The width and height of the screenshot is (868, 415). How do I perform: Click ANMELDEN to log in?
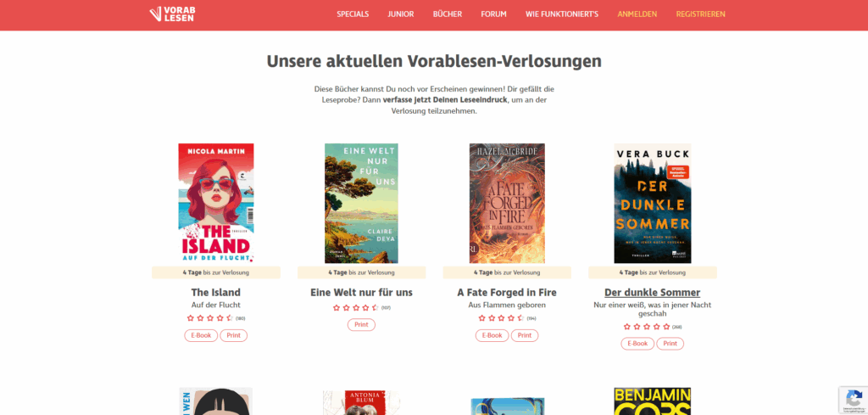pos(637,14)
